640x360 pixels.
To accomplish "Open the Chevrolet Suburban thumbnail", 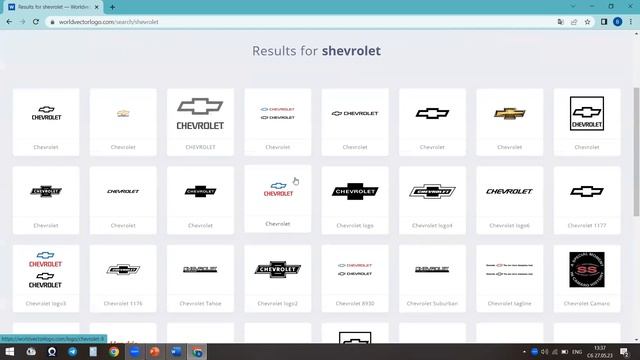I will (432, 269).
